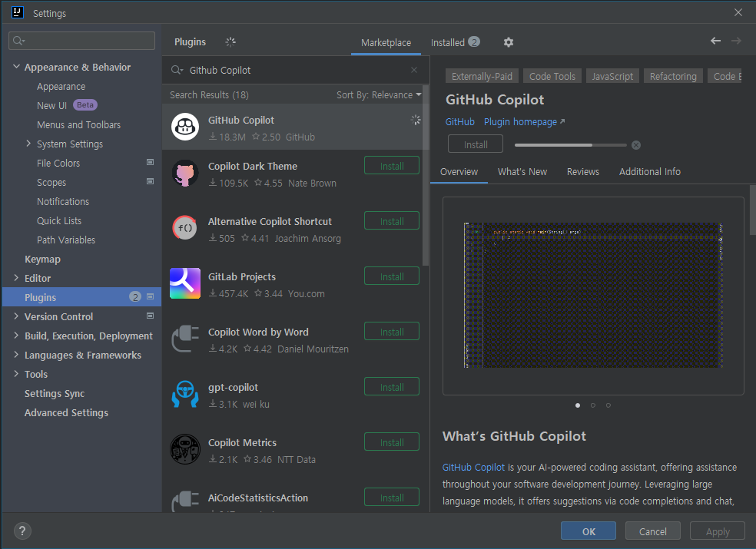Select the JavaScript tag
This screenshot has height=549, width=756.
point(612,76)
